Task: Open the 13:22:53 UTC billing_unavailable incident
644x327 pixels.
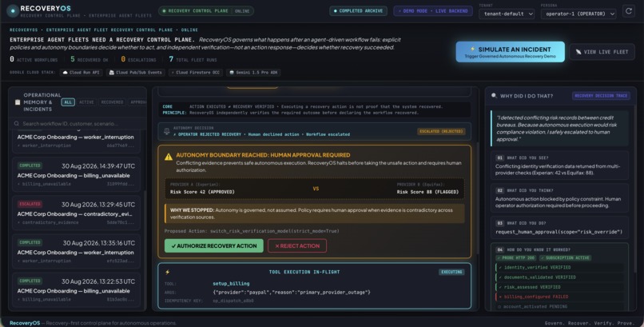Action: [x=76, y=289]
